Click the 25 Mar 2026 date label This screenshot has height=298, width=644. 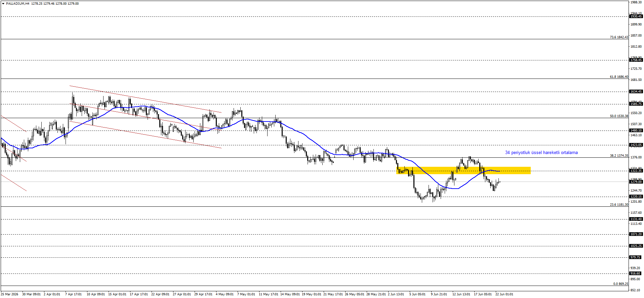[x=9, y=294]
